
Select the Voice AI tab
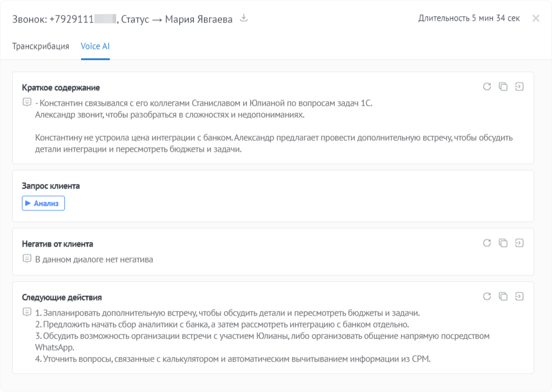(x=95, y=47)
